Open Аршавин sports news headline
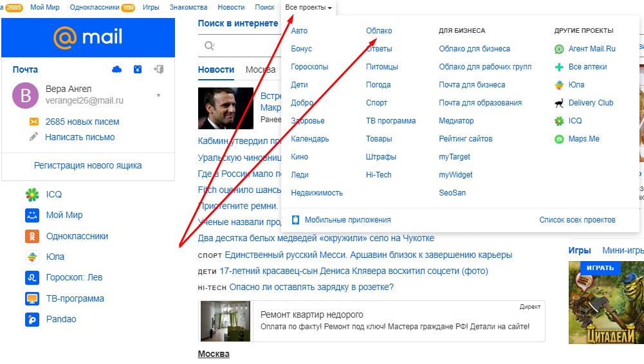This screenshot has width=644, height=364. pos(369,255)
